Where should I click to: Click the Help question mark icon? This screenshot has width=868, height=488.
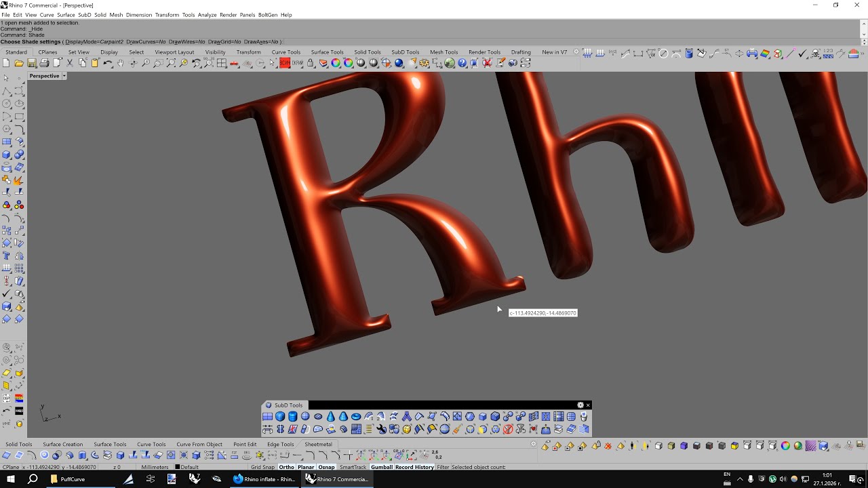[462, 63]
